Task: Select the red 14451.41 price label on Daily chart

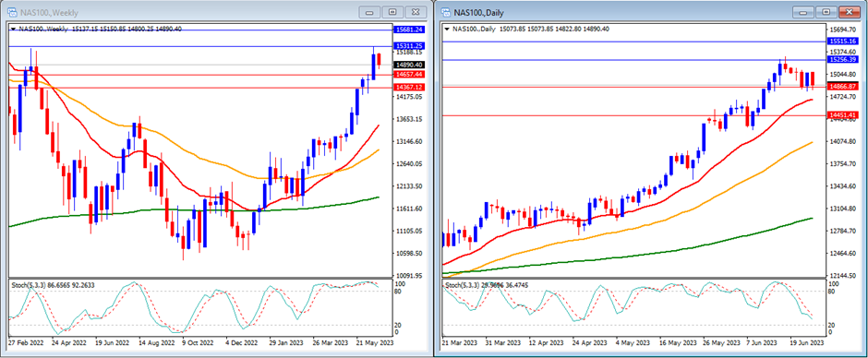Action: pos(842,115)
